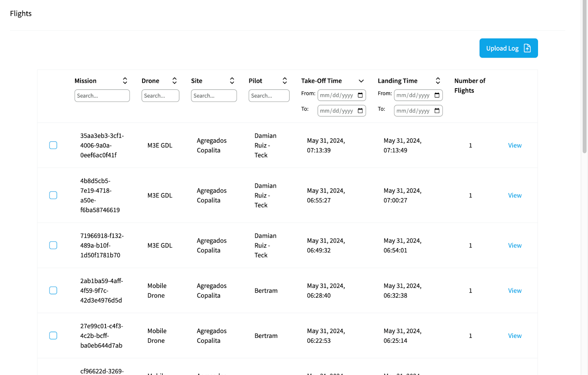Sort by Site column arrows
Screen dimensions: 588x375
232,81
